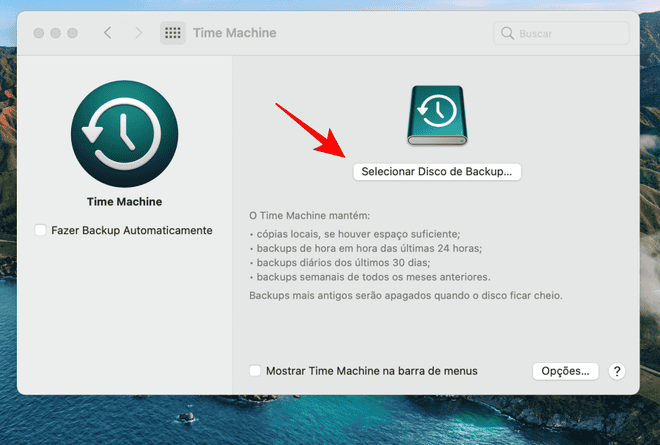Open the Opções button

(x=565, y=371)
